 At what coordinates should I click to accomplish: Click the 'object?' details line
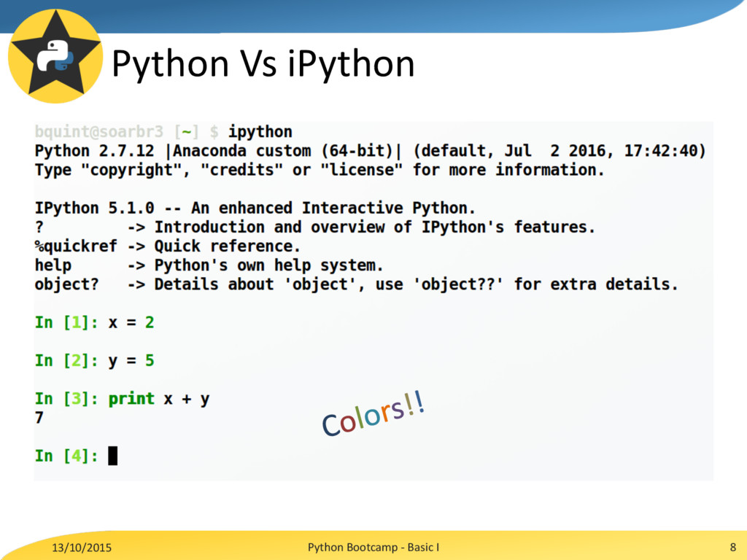point(356,284)
